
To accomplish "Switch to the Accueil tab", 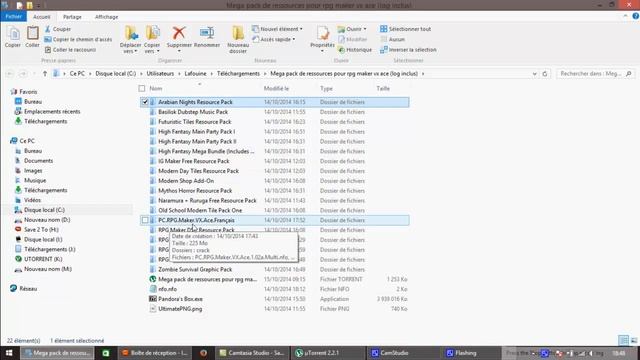I will coord(42,17).
